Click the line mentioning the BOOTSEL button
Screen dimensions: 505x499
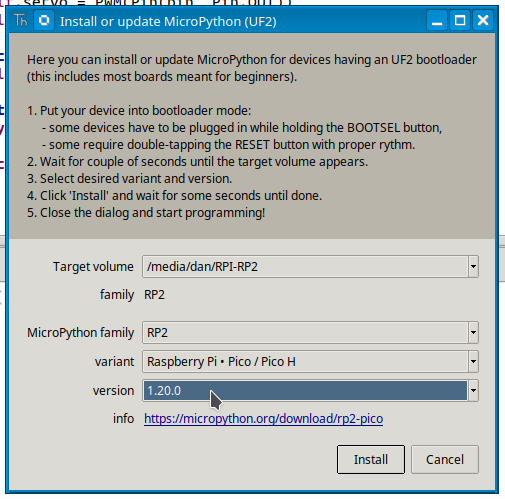(x=242, y=128)
